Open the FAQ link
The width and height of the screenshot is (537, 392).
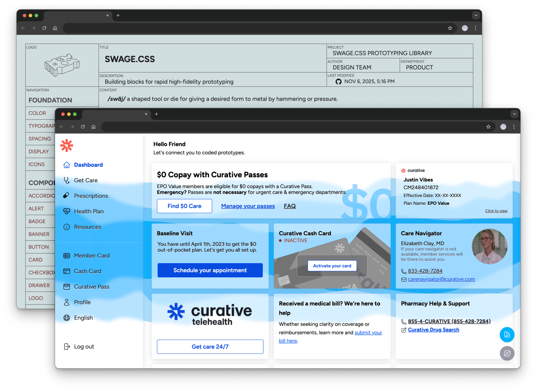[290, 206]
